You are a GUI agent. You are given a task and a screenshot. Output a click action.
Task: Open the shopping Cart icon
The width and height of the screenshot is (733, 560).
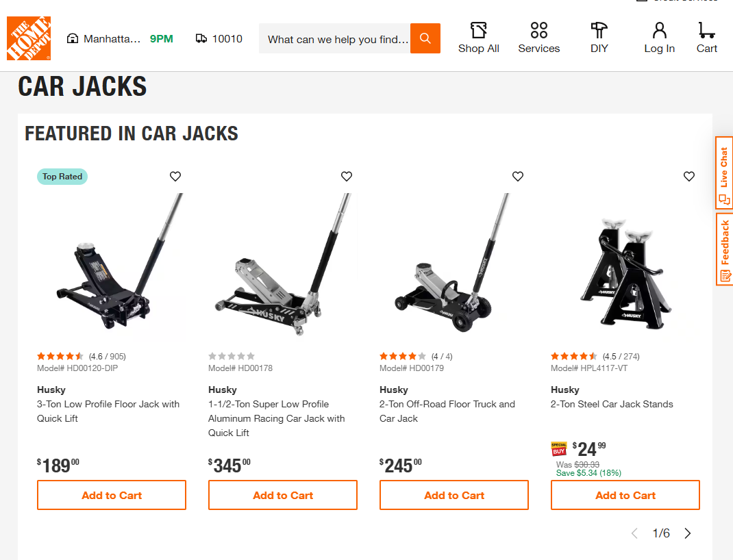pyautogui.click(x=706, y=31)
